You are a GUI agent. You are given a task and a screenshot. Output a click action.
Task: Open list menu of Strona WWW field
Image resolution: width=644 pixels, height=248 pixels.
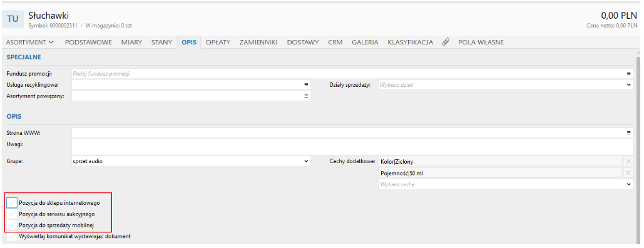(x=628, y=133)
